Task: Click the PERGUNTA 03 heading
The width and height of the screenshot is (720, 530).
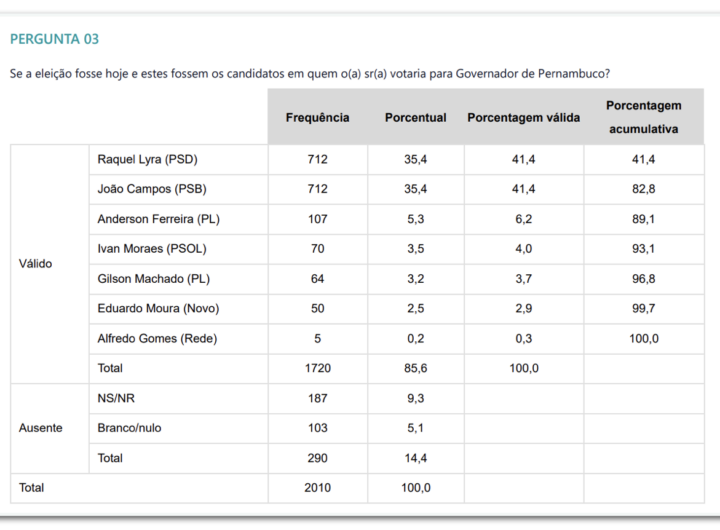Action: pos(54,39)
